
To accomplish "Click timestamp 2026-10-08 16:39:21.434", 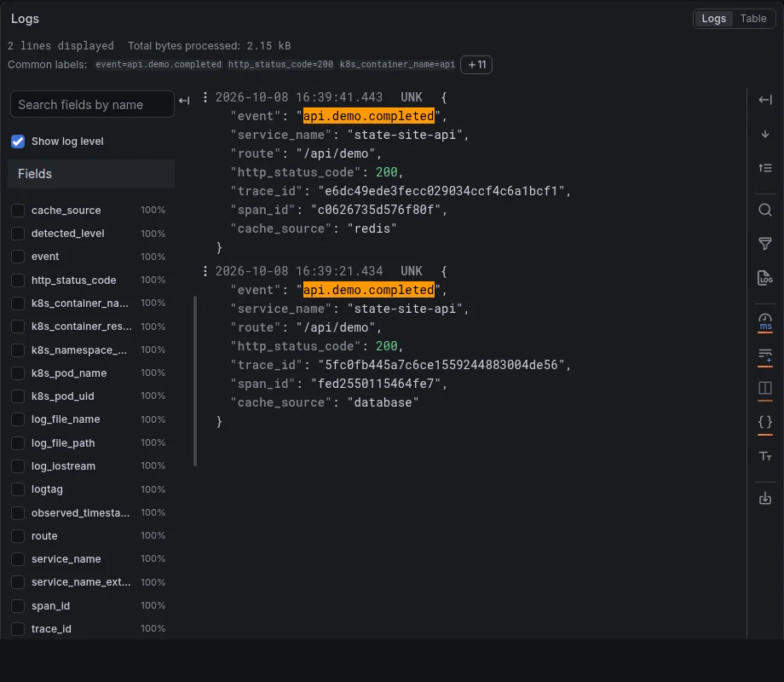I will 299,271.
